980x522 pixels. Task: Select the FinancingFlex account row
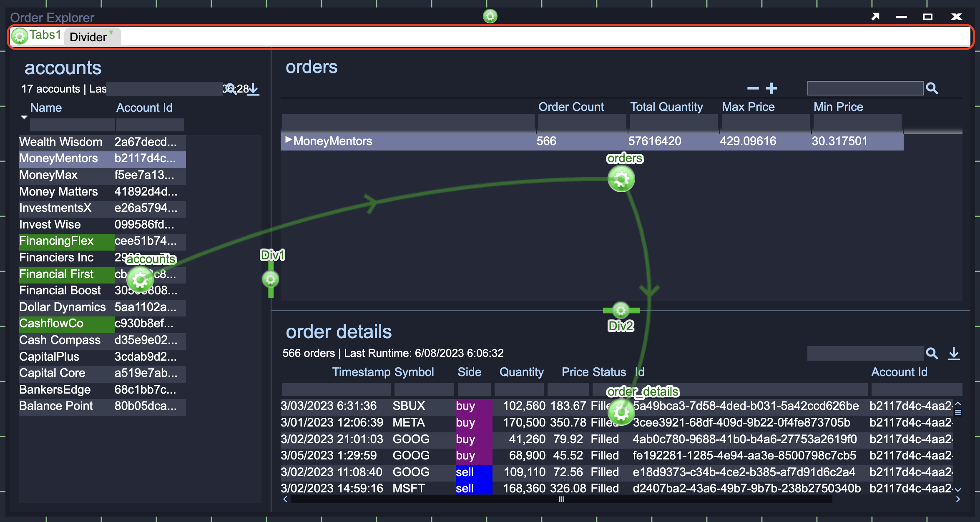click(56, 241)
